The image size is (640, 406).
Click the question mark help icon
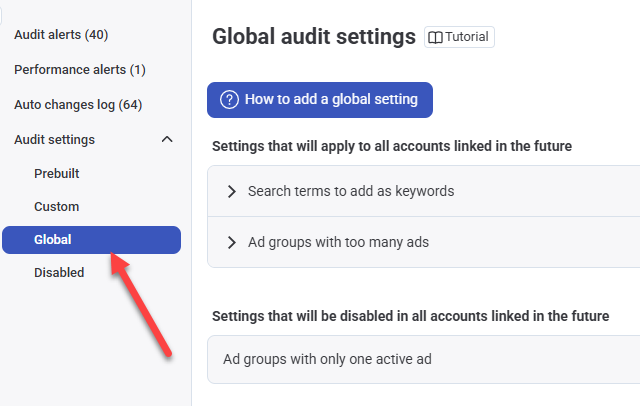pos(229,100)
